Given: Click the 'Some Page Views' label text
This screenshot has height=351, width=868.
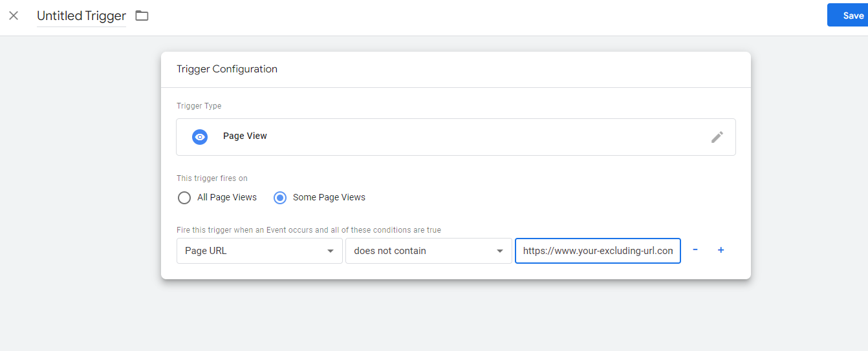Looking at the screenshot, I should click(x=329, y=197).
